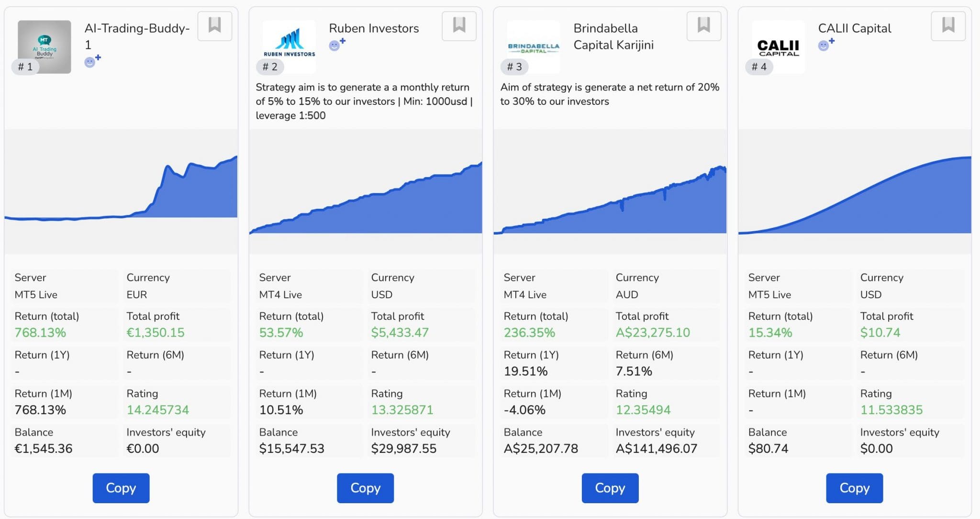
Task: Select total return value 768.13%
Action: (40, 332)
